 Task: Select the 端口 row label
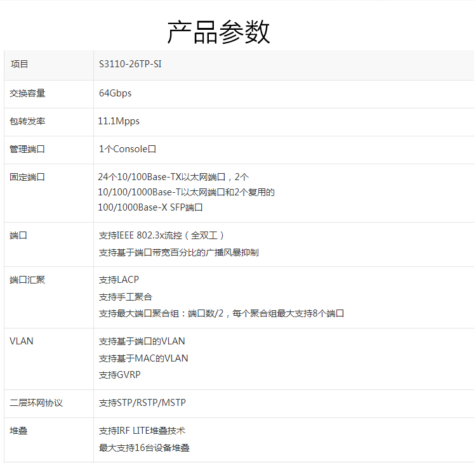(18, 235)
